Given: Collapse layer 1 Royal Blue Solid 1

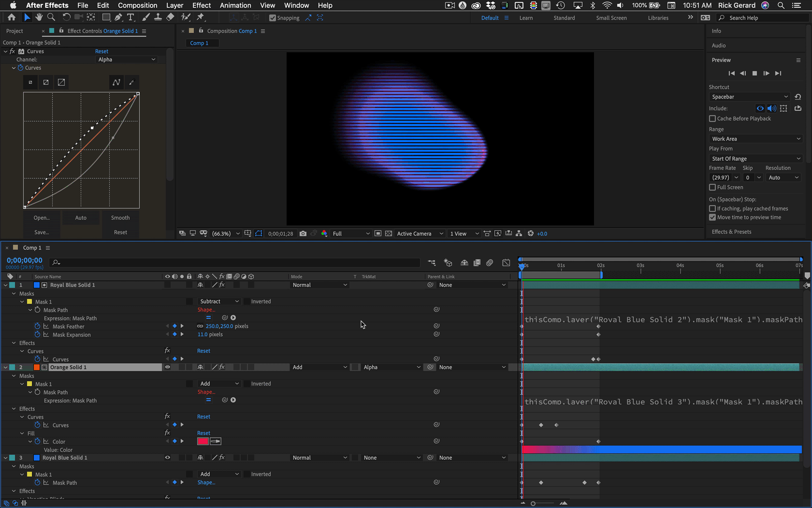Looking at the screenshot, I should coord(5,285).
